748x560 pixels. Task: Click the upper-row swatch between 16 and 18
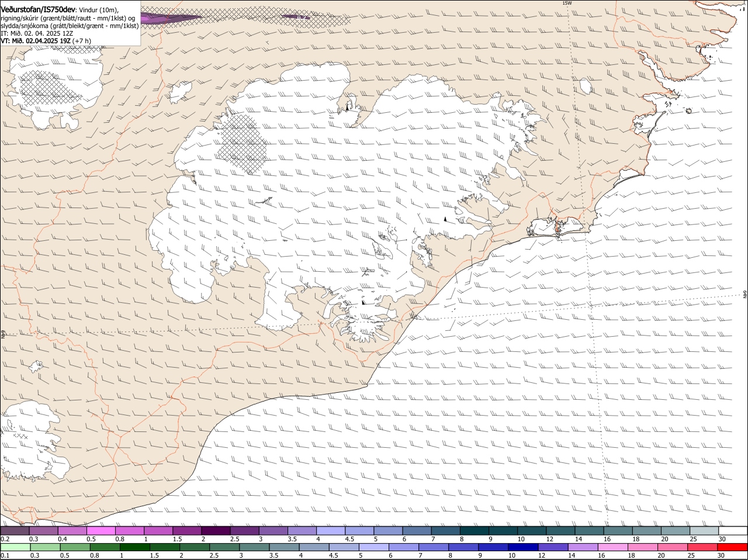pyautogui.click(x=618, y=531)
